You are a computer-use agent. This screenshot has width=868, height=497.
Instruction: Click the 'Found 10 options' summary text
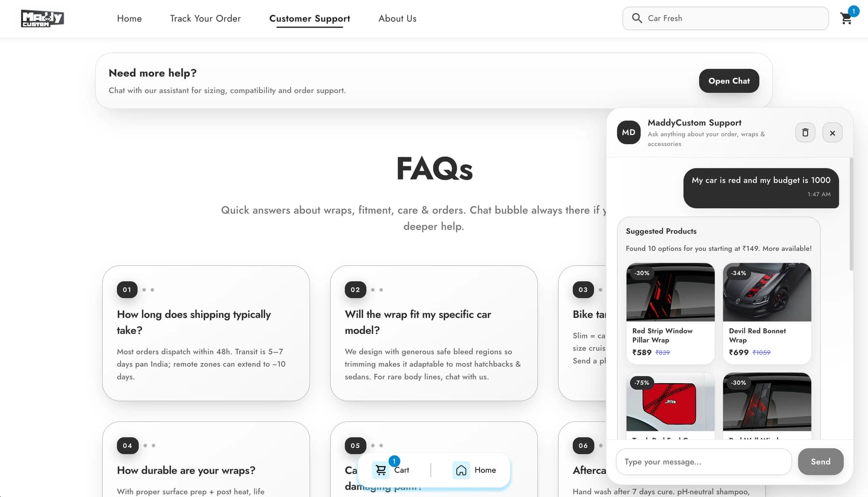[719, 248]
